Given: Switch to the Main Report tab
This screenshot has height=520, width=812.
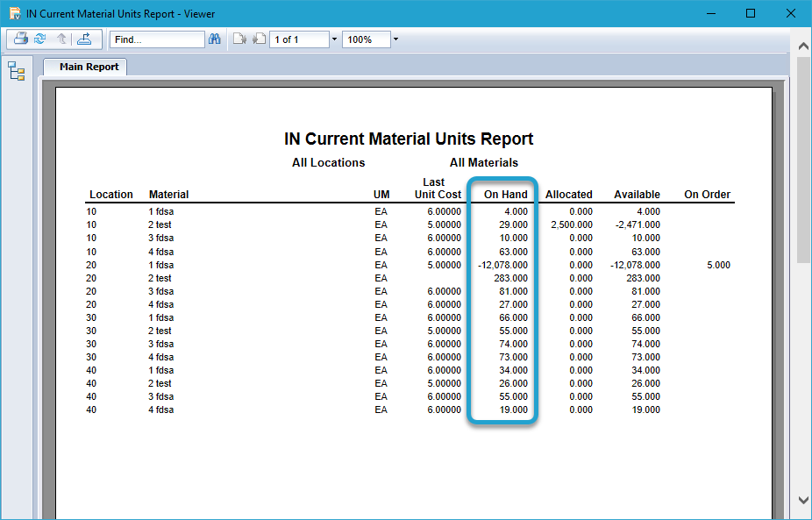Looking at the screenshot, I should (85, 67).
